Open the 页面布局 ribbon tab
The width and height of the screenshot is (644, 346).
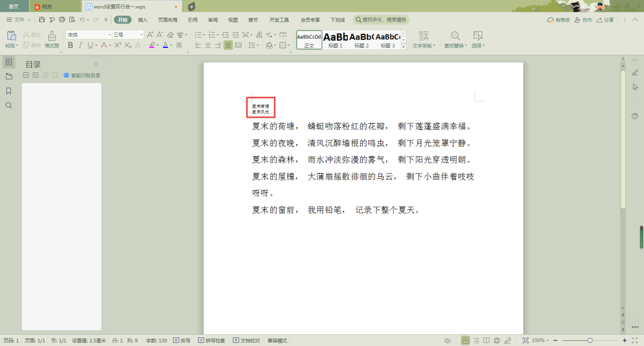(x=167, y=20)
